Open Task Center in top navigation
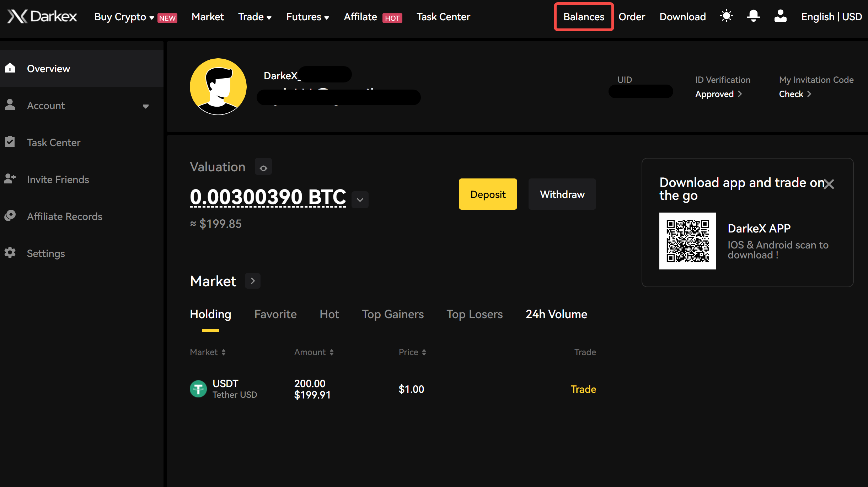 [443, 17]
